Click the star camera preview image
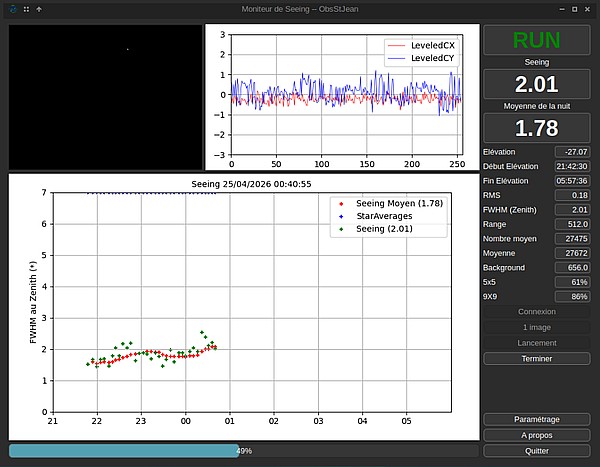 click(106, 97)
